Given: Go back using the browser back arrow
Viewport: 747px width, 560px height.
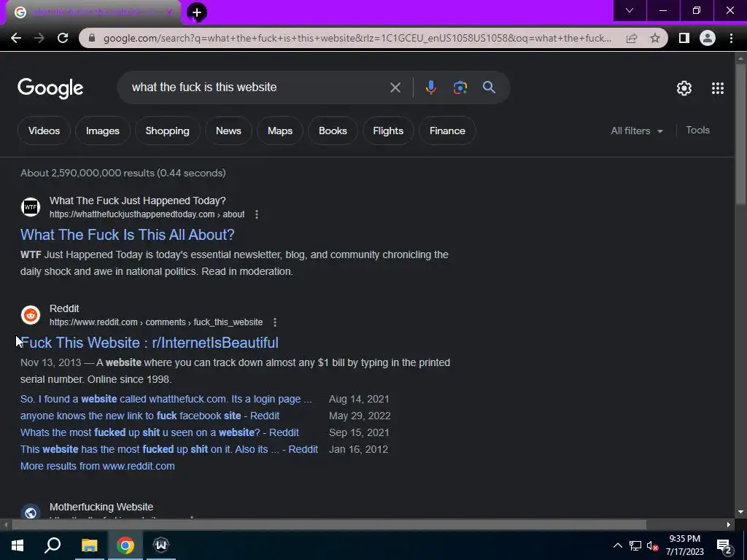Looking at the screenshot, I should coord(16,38).
